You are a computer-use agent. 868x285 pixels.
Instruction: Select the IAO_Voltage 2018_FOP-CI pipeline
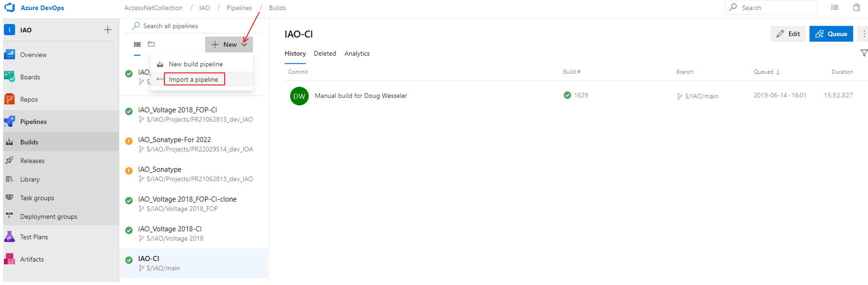(194, 114)
